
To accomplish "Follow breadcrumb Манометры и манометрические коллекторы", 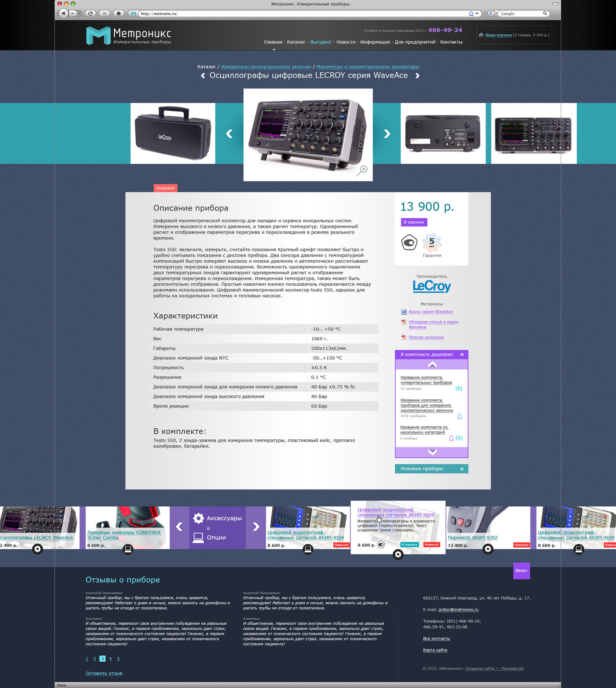I will pyautogui.click(x=367, y=67).
